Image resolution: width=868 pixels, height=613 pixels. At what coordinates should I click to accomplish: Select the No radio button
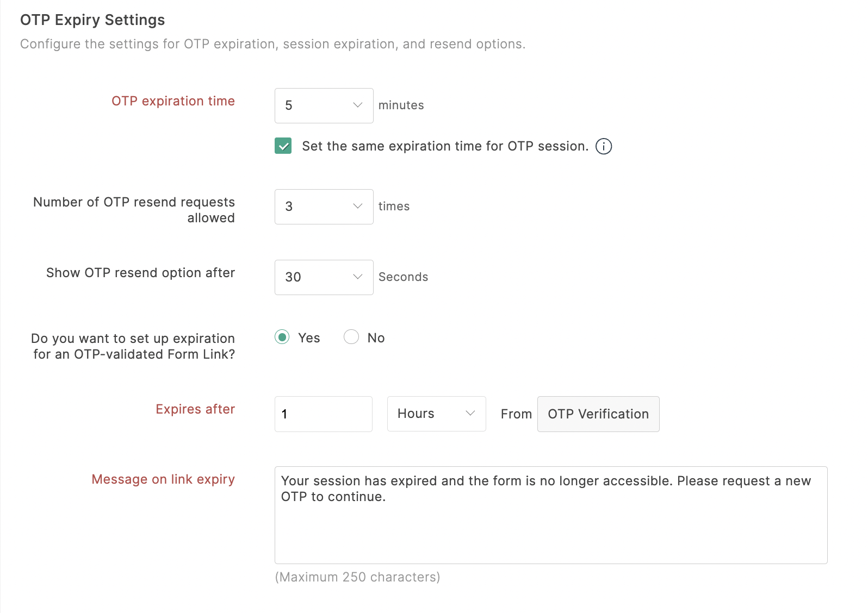[x=351, y=337]
